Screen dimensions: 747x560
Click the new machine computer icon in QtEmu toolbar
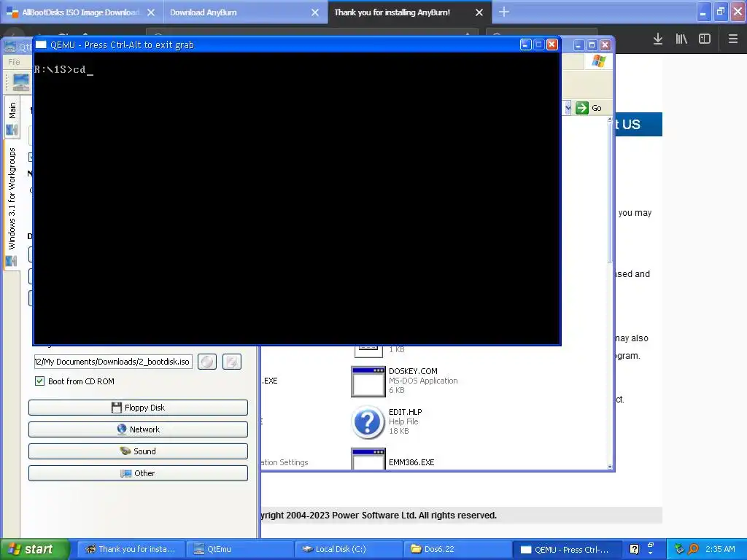coord(20,82)
